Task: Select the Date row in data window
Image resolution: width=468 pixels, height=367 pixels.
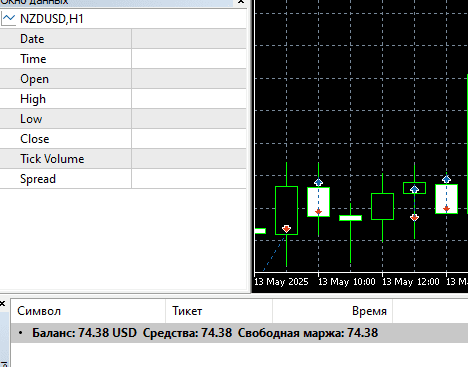Action: pyautogui.click(x=123, y=39)
